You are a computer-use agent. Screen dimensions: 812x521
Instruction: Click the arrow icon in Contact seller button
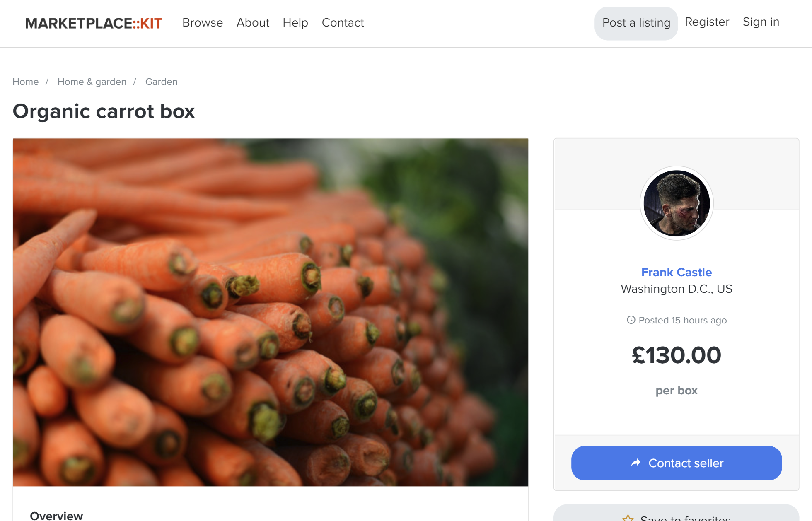(x=636, y=463)
